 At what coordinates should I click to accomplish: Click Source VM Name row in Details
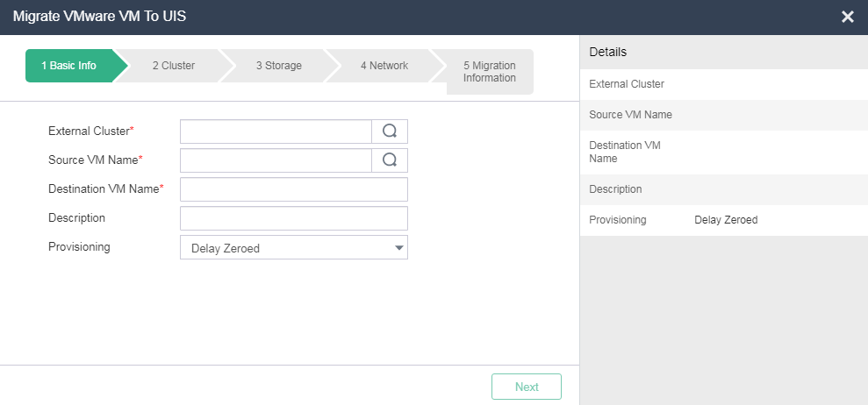724,115
